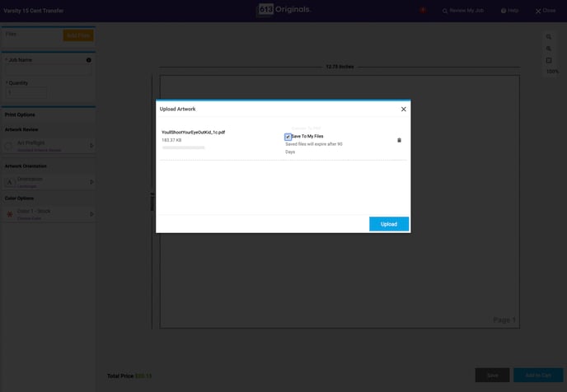Focus the Job Name input field

48,70
